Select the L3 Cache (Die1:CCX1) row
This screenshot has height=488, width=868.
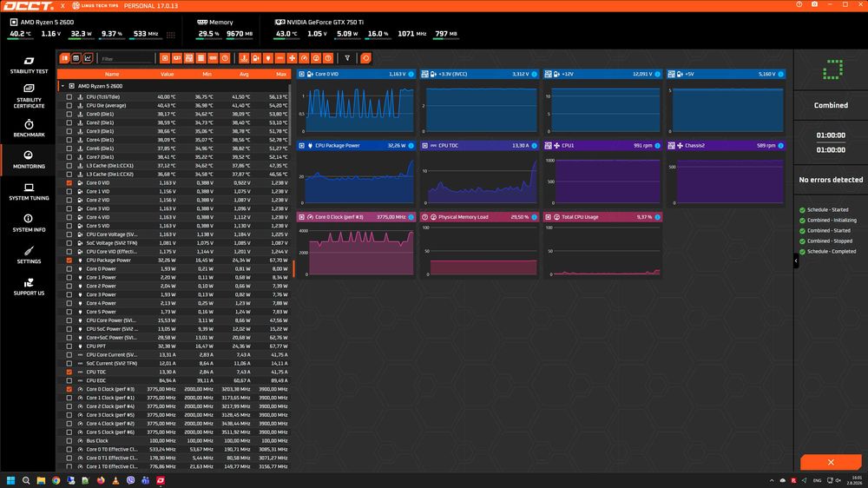[174, 166]
